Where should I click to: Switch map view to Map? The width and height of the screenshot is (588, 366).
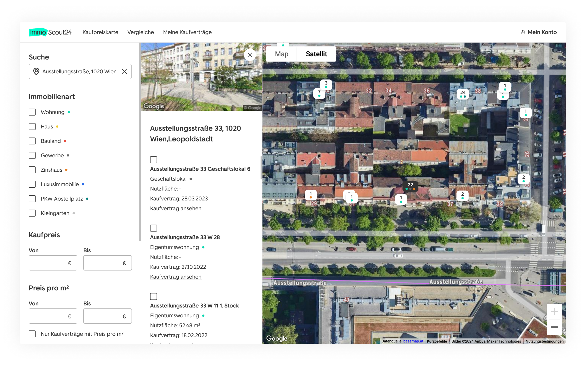282,54
